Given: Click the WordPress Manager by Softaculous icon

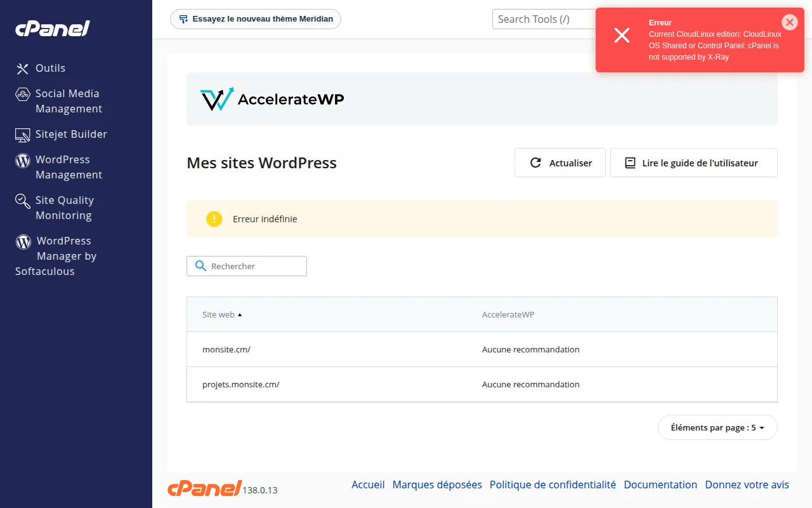Looking at the screenshot, I should tap(23, 241).
